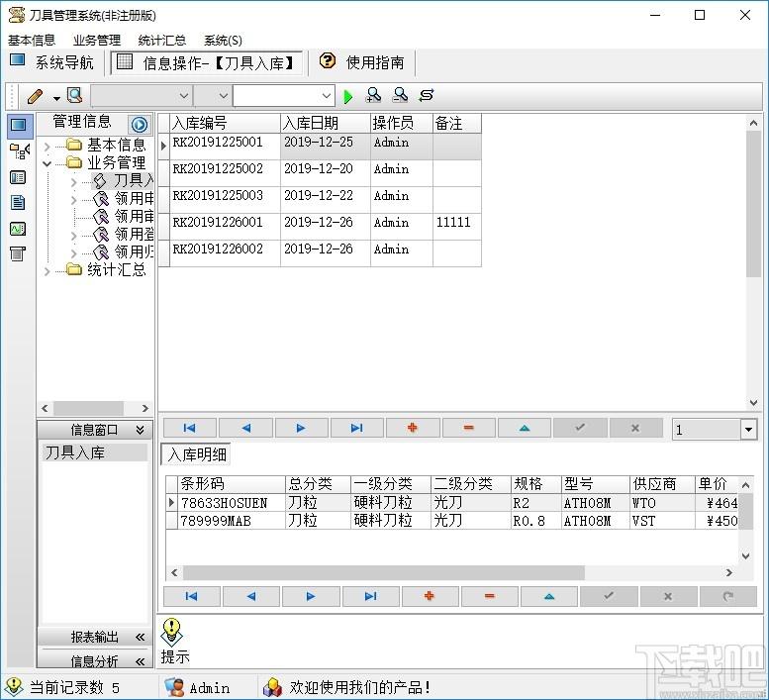Select detail row 789999MAB
Image resolution: width=769 pixels, height=700 pixels.
(x=451, y=521)
